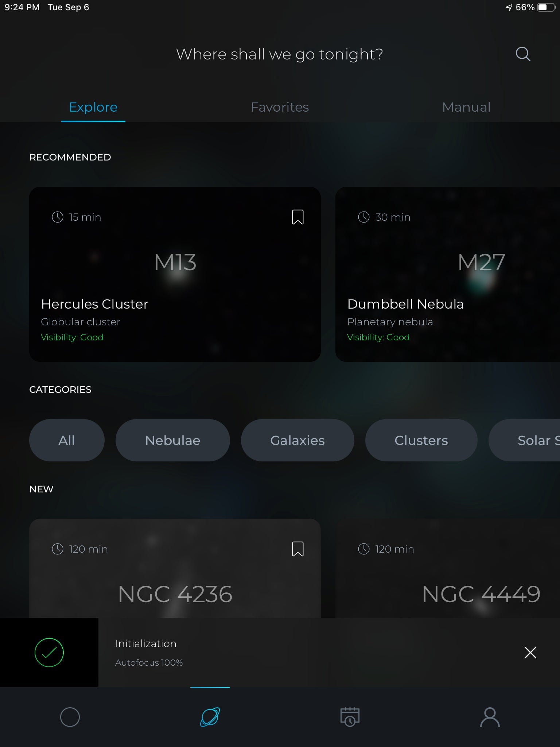Screen dimensions: 560x747
Task: Tap the green checkmark initialization icon
Action: 49,653
